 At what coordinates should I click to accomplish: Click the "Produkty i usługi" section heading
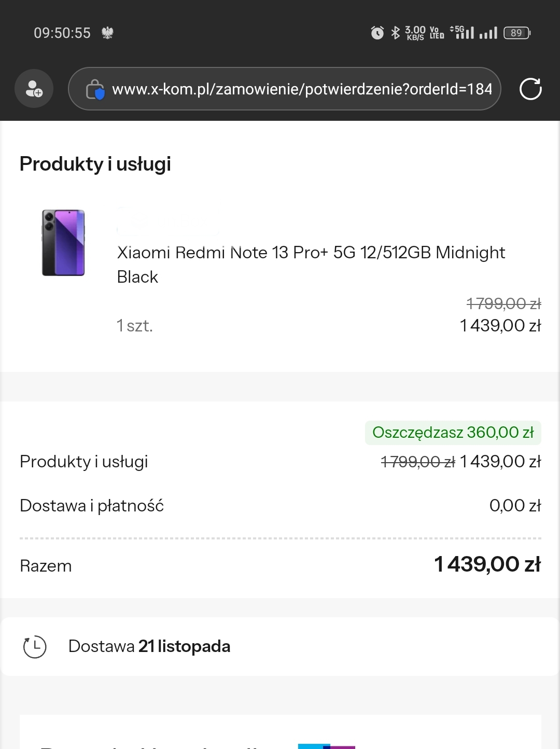click(x=95, y=164)
